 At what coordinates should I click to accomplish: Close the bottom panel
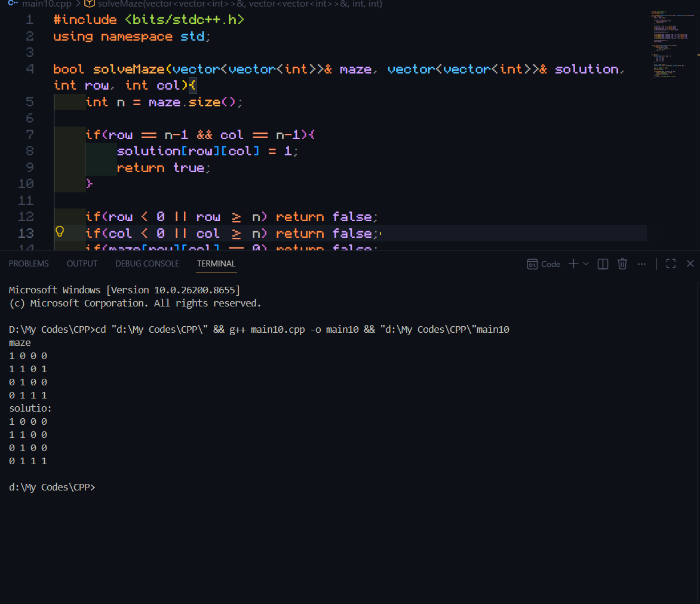pos(690,264)
